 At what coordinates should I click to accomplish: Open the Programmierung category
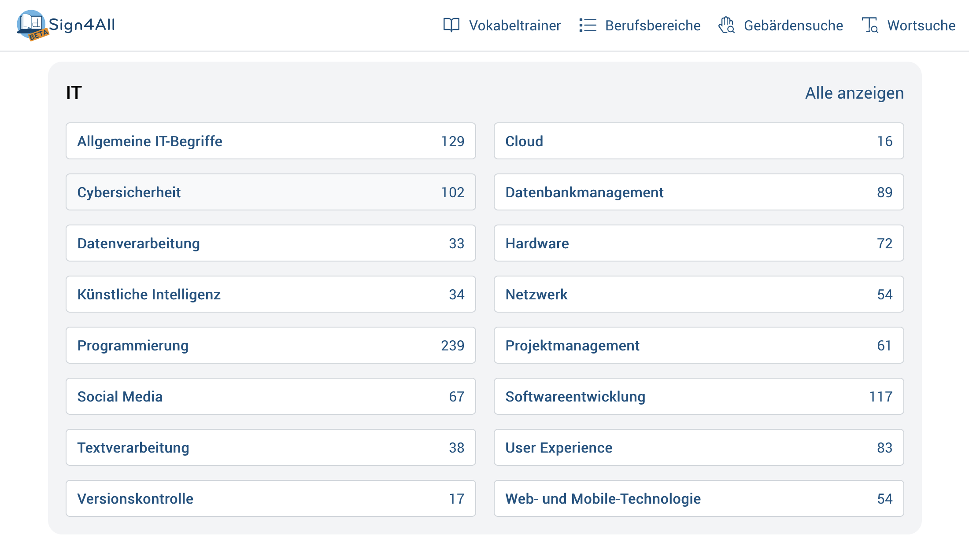pyautogui.click(x=271, y=345)
